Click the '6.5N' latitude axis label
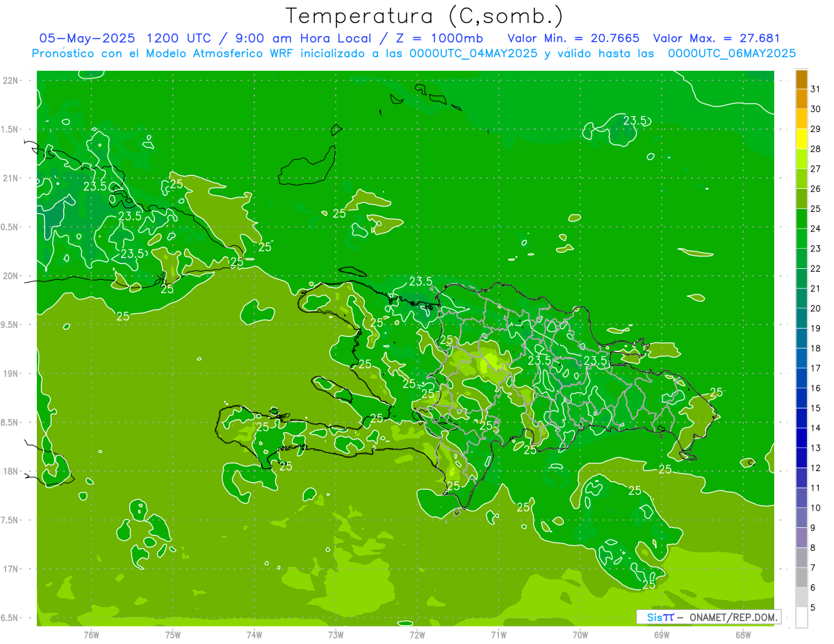Screen dimensions: 834x644 pos(10,618)
